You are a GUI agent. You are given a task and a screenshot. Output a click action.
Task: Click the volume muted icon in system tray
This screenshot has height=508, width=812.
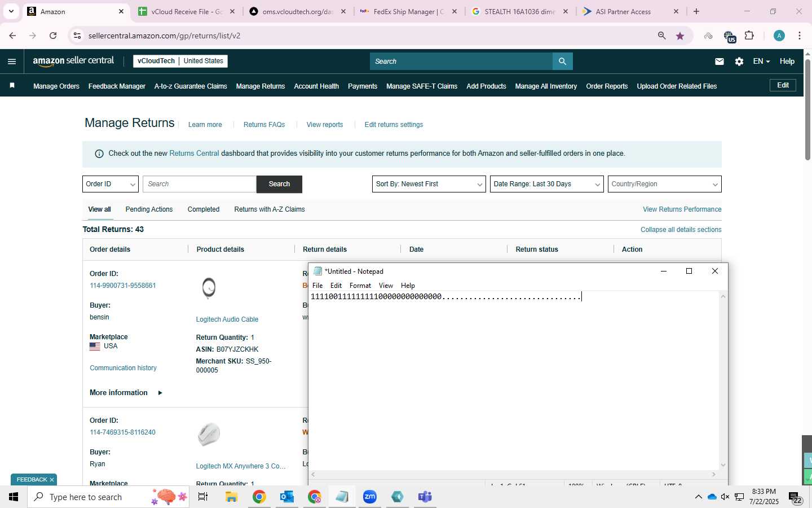coord(725,497)
